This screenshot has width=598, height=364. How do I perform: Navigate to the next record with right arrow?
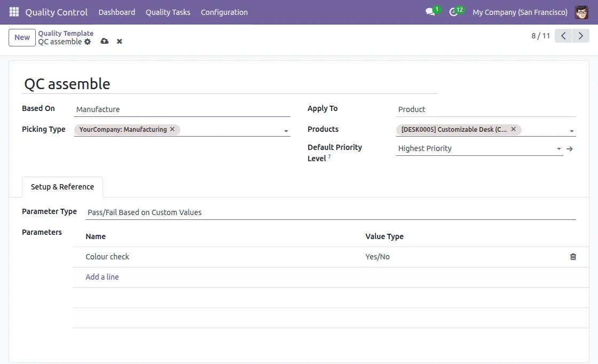(x=581, y=35)
